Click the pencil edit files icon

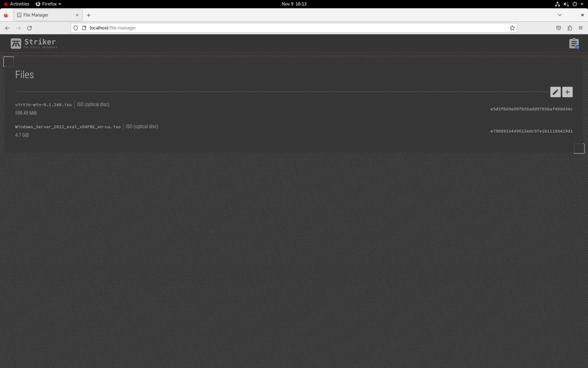pyautogui.click(x=555, y=92)
